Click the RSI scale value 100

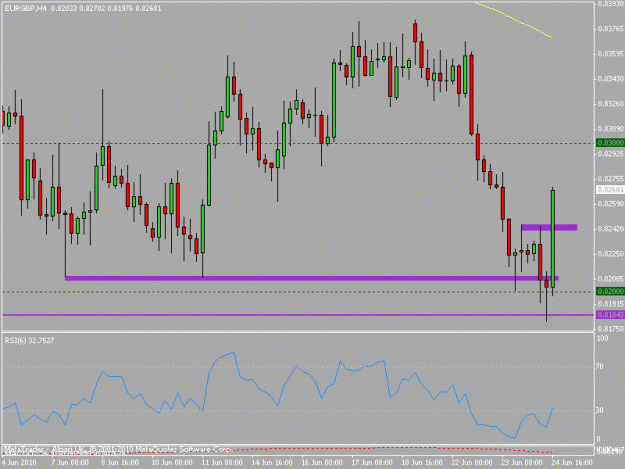[x=603, y=338]
